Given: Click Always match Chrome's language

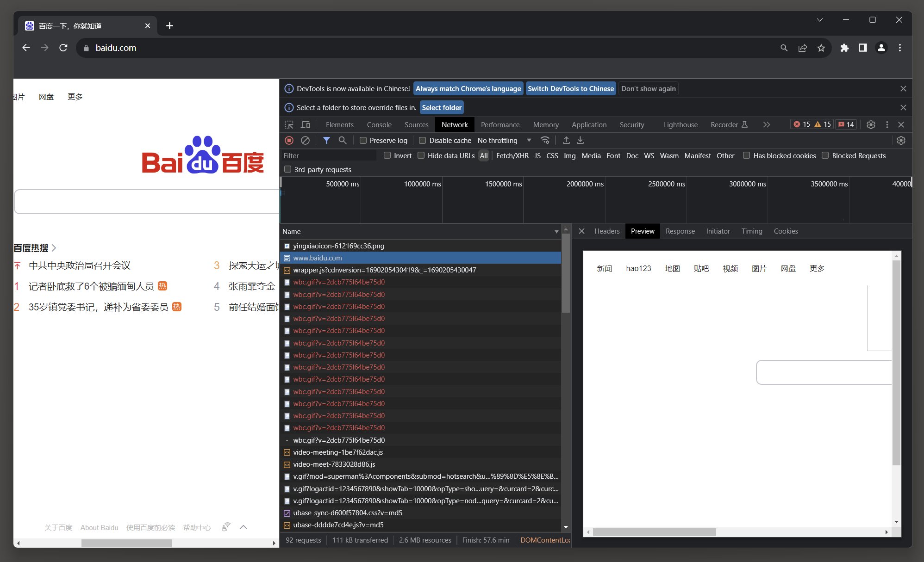Looking at the screenshot, I should click(468, 88).
